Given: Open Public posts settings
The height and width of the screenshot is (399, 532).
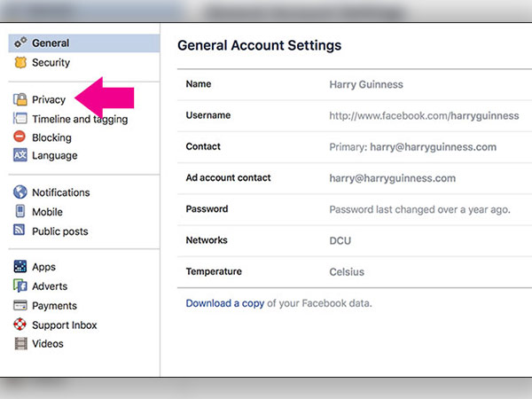Looking at the screenshot, I should pyautogui.click(x=60, y=231).
